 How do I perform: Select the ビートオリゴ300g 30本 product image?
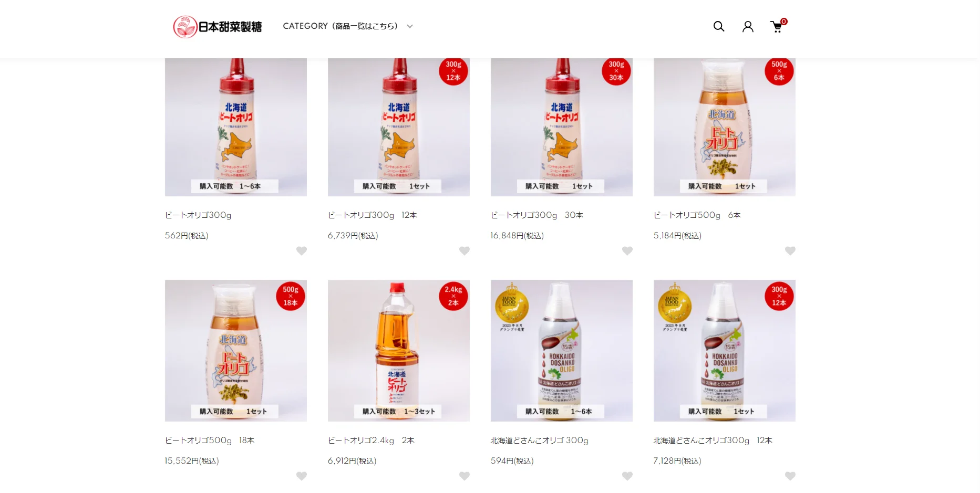562,127
